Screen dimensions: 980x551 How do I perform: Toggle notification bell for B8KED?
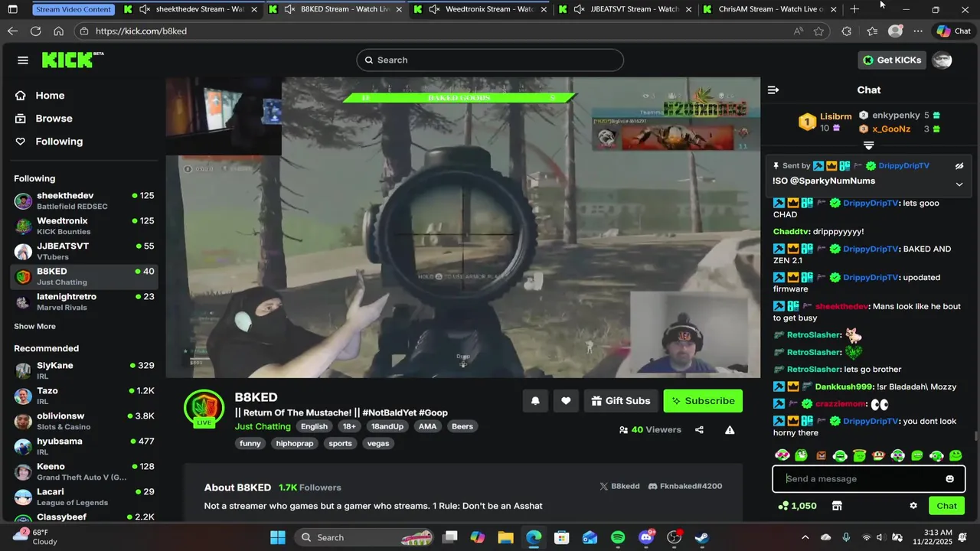pyautogui.click(x=535, y=401)
